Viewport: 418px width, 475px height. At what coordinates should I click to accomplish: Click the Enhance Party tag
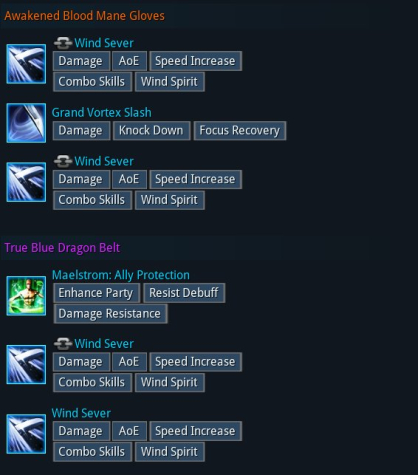click(96, 293)
